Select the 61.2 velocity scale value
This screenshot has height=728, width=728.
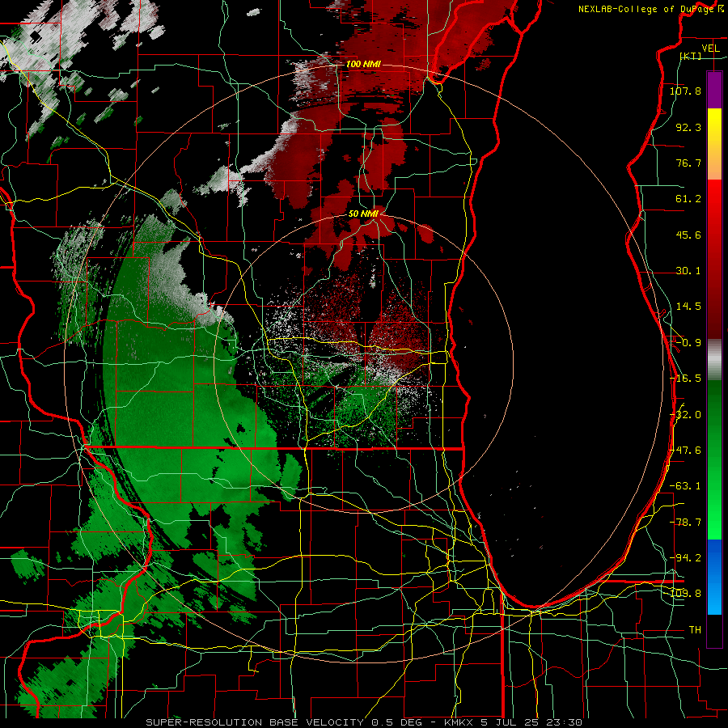point(688,199)
